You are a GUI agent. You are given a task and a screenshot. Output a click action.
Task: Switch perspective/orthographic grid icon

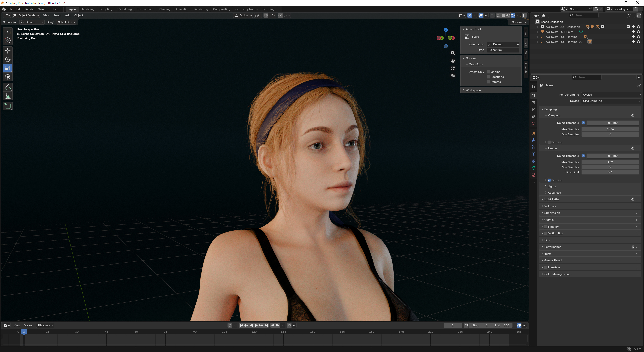tap(453, 76)
